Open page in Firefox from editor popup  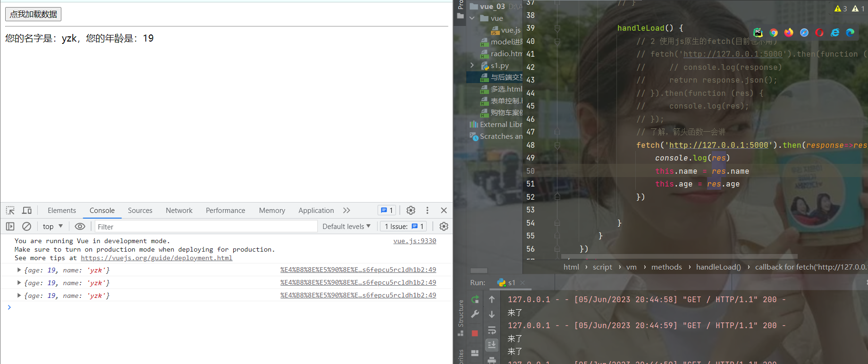[x=789, y=33]
